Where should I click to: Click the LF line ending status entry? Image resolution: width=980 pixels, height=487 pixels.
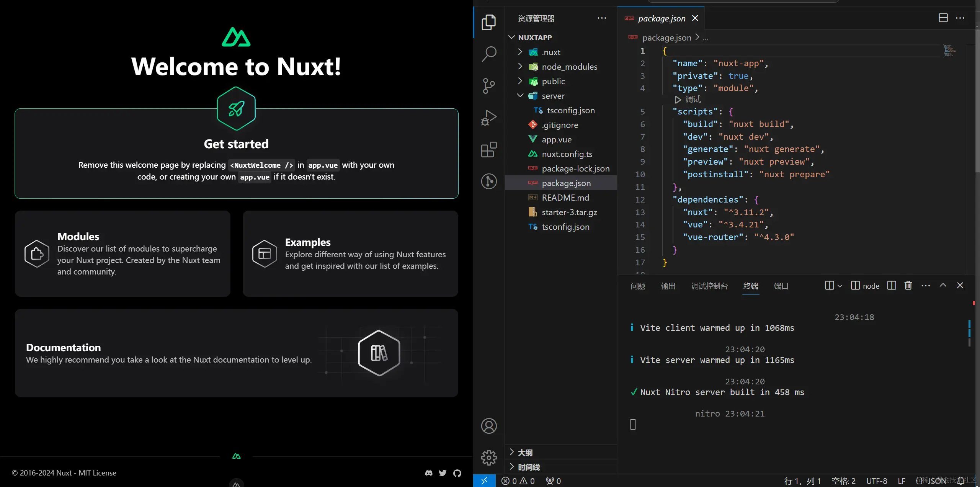[902, 481]
